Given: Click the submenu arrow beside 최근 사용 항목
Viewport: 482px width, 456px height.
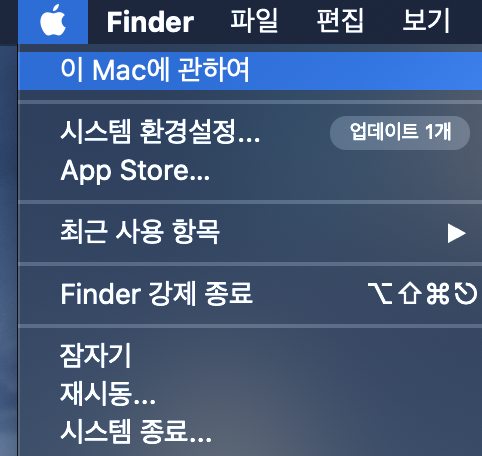Looking at the screenshot, I should click(x=456, y=233).
